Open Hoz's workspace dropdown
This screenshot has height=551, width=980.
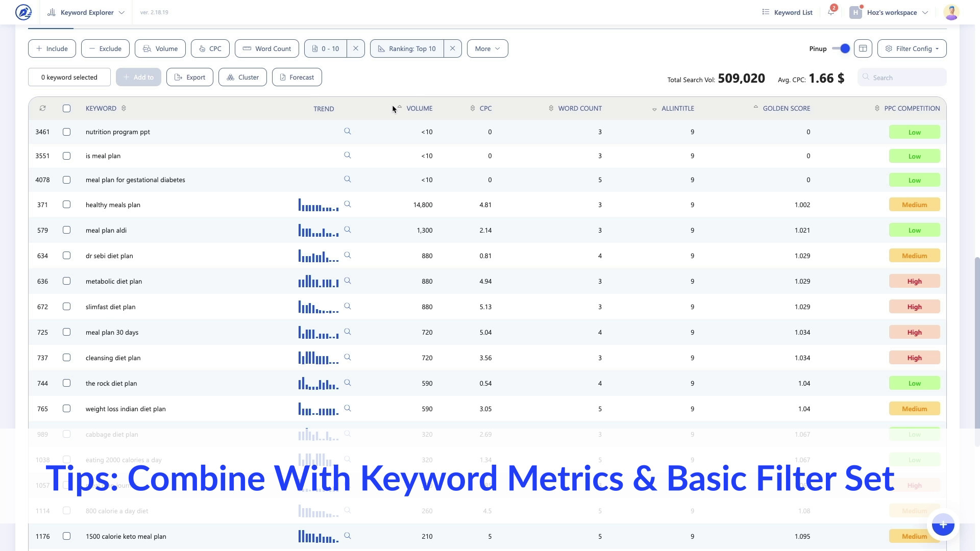pos(891,12)
